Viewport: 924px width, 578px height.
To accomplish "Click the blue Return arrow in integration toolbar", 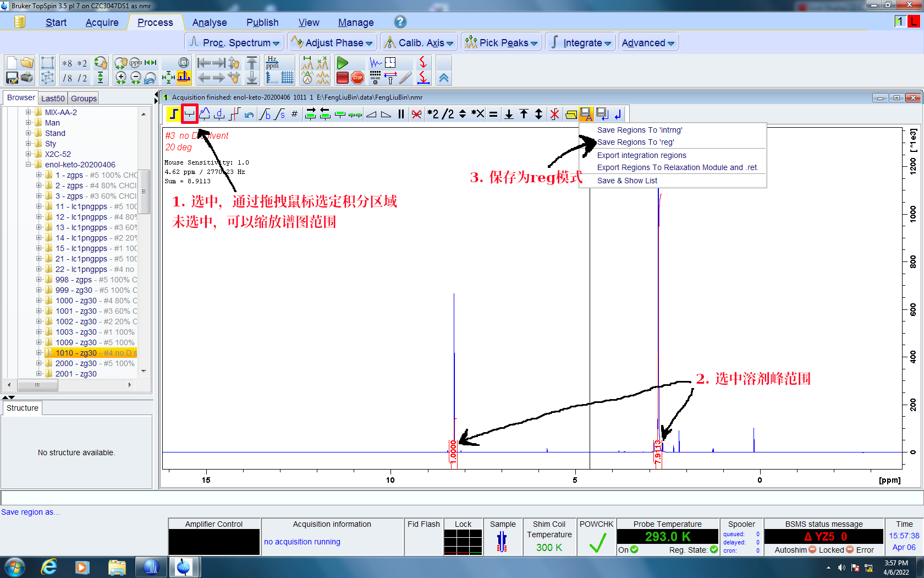I will [618, 114].
